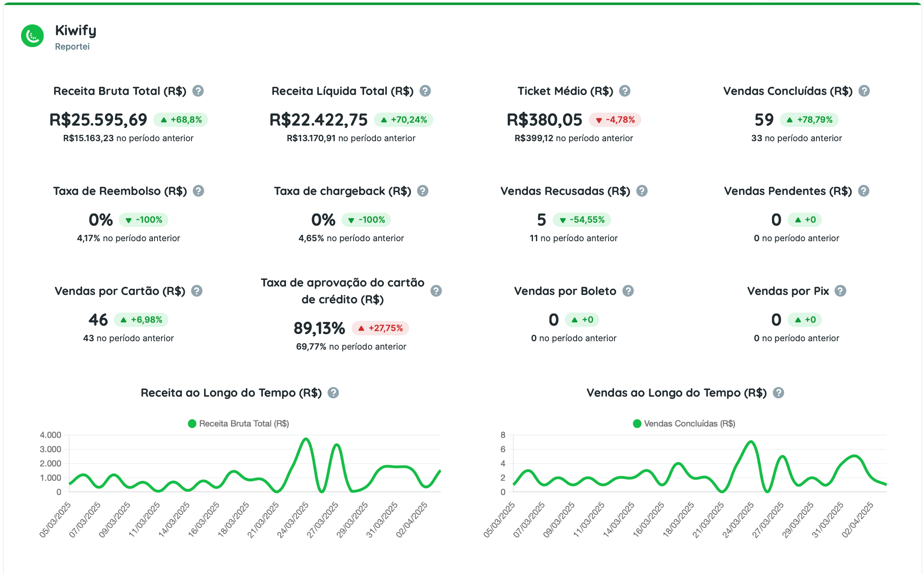The image size is (924, 574).
Task: Click help icon next to Receita Bruta Total
Action: click(x=198, y=91)
